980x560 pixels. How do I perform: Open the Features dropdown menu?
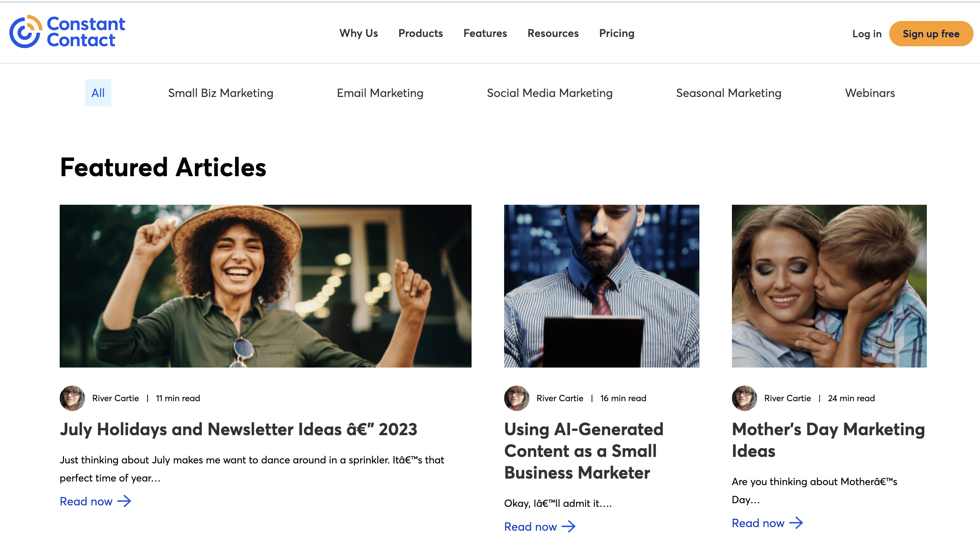[x=485, y=33]
